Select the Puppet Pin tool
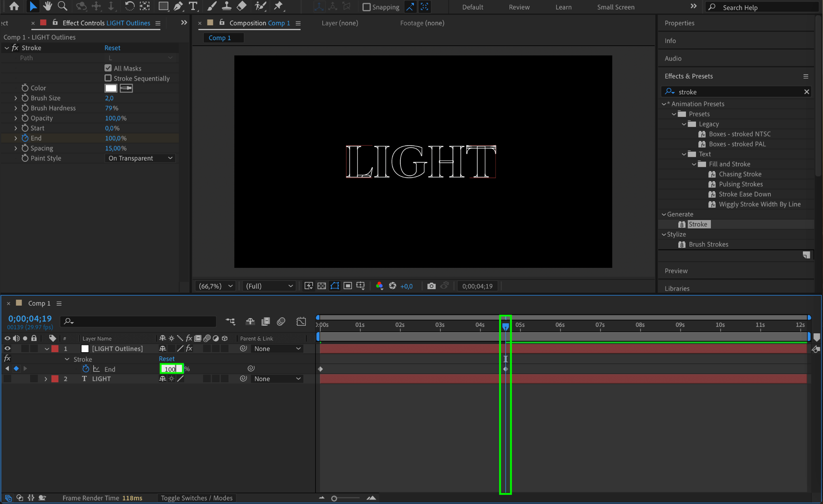 pyautogui.click(x=278, y=6)
